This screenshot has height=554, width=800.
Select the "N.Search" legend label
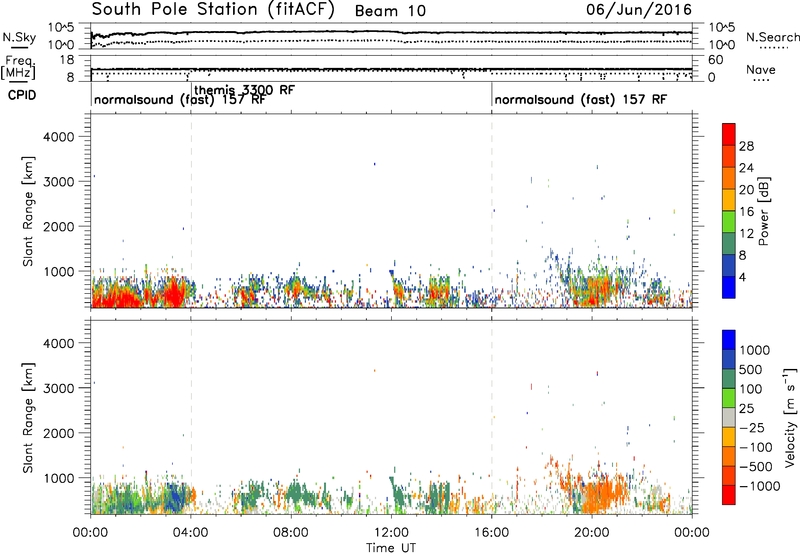[772, 37]
